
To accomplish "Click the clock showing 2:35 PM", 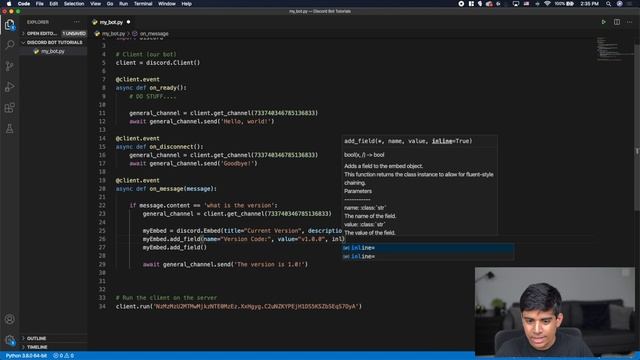I will (589, 4).
